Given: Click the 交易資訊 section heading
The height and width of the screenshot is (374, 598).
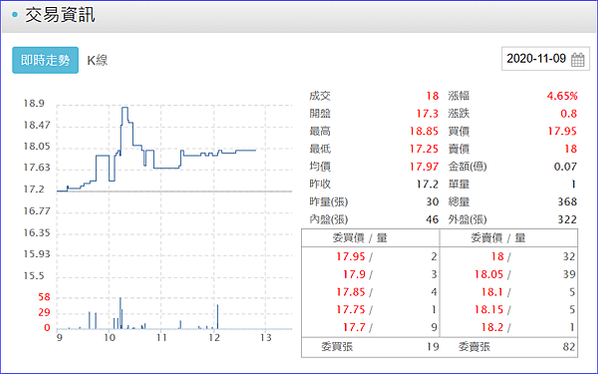Looking at the screenshot, I should (x=60, y=15).
